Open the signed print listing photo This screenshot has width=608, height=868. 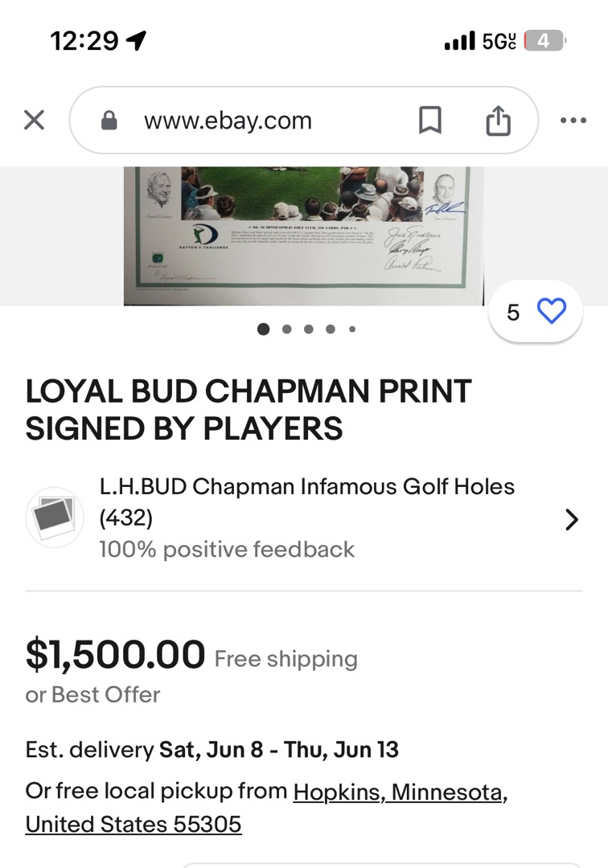click(x=303, y=235)
